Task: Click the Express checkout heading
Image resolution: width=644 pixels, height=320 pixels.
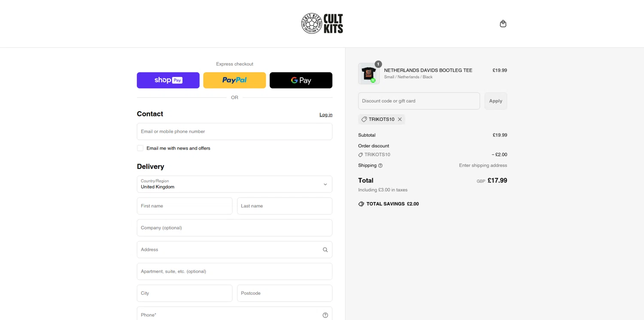Action: pos(234,64)
